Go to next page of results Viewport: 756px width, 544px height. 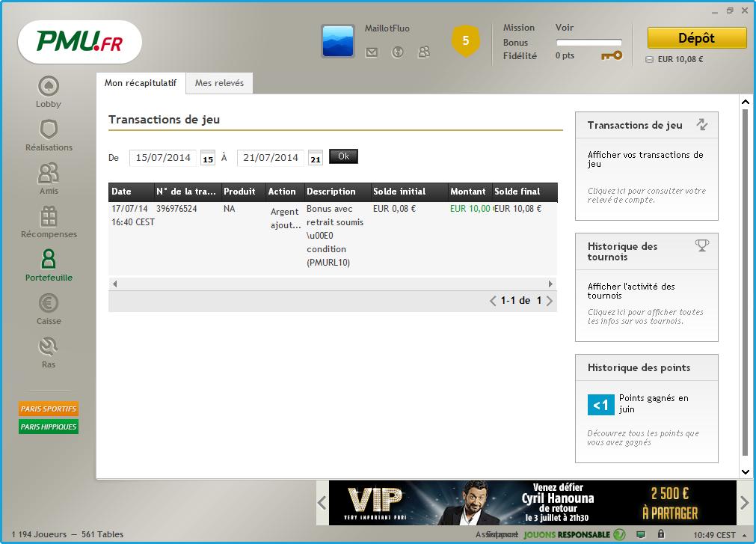pyautogui.click(x=549, y=301)
